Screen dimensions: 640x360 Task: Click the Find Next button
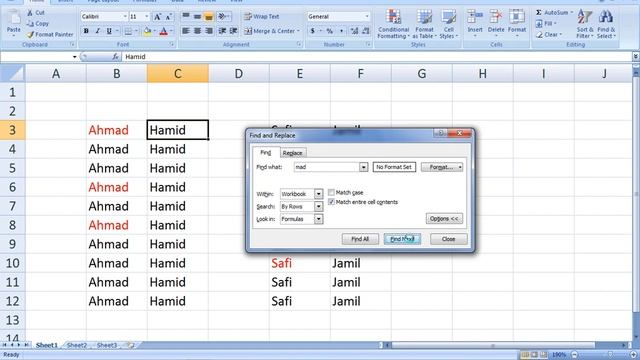pos(402,239)
